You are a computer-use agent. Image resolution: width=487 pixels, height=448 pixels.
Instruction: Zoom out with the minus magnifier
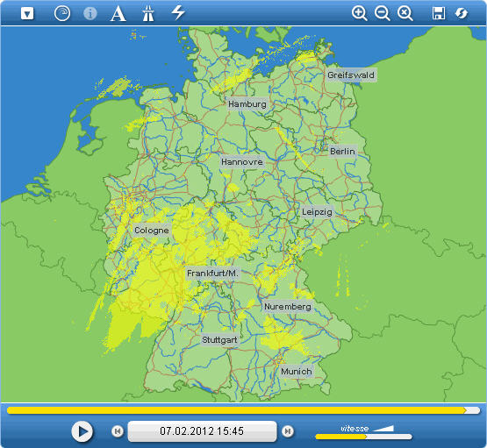point(382,14)
